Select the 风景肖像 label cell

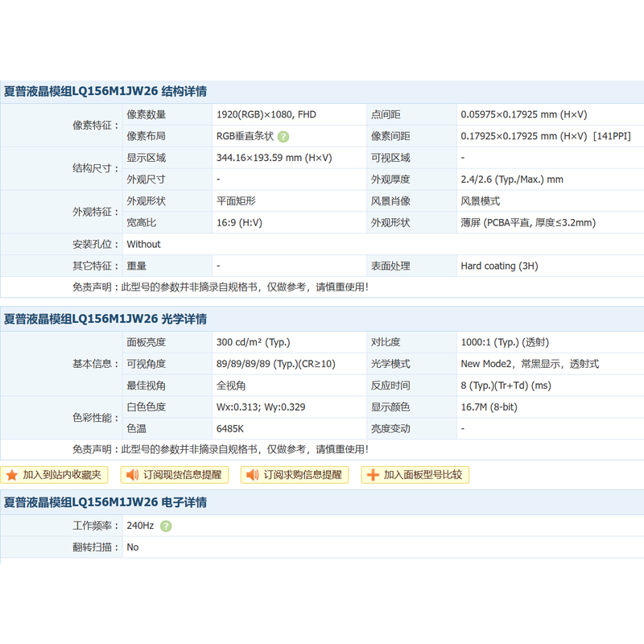coord(411,200)
